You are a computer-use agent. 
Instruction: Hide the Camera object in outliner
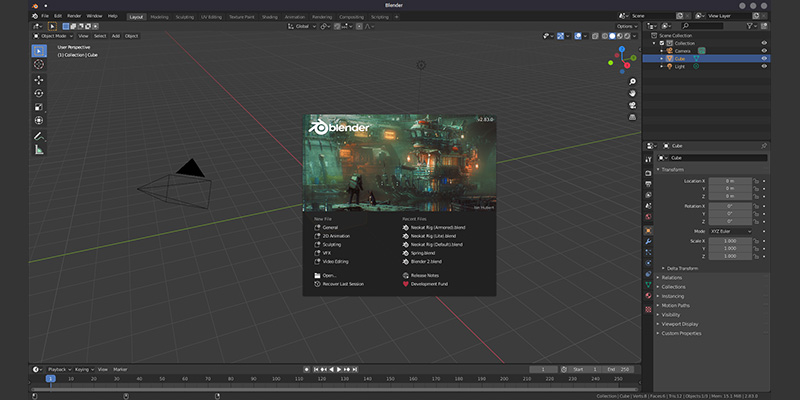click(x=764, y=51)
